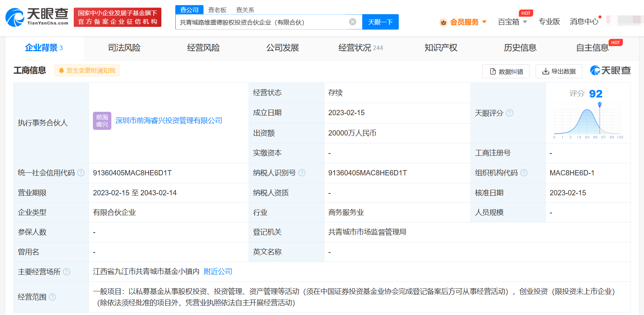Click help icon beside 纳税人识别号

tap(302, 173)
